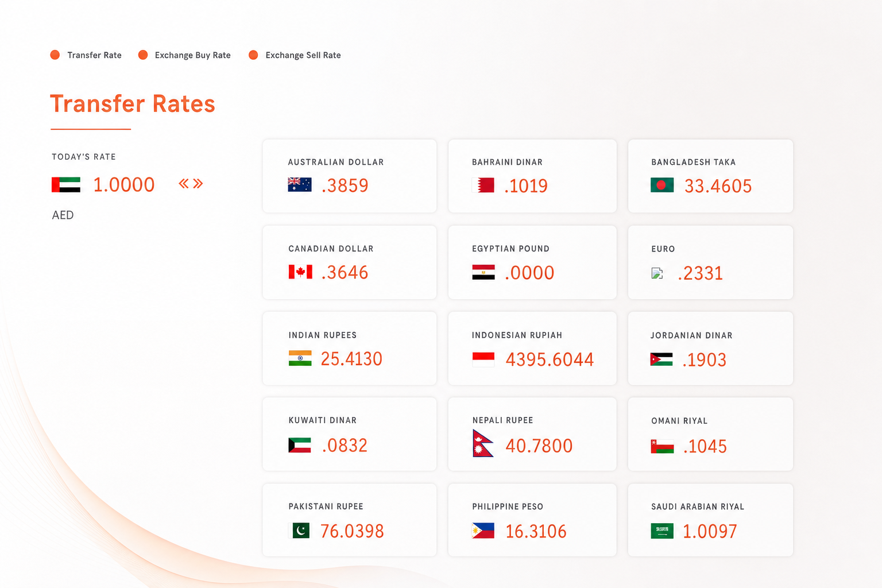Viewport: 882px width, 588px height.
Task: Click the Bangladesh flag icon
Action: click(662, 185)
